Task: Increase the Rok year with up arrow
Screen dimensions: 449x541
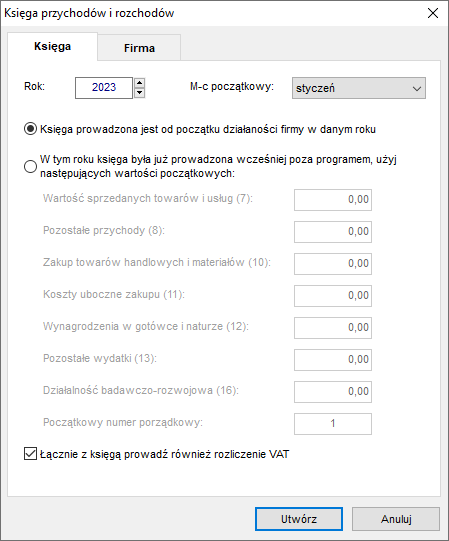Action: (x=139, y=83)
